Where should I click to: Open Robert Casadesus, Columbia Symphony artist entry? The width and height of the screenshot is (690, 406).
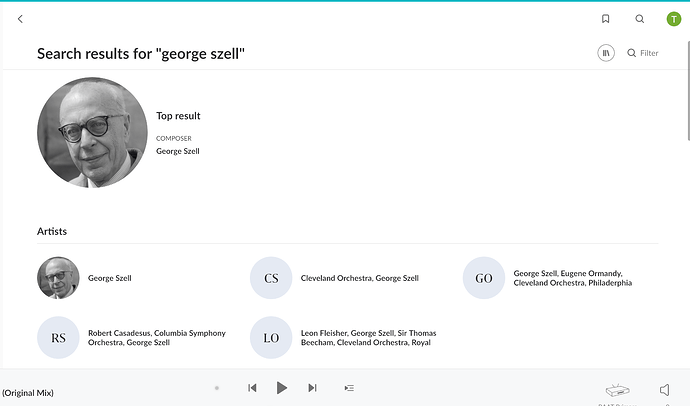tap(157, 338)
